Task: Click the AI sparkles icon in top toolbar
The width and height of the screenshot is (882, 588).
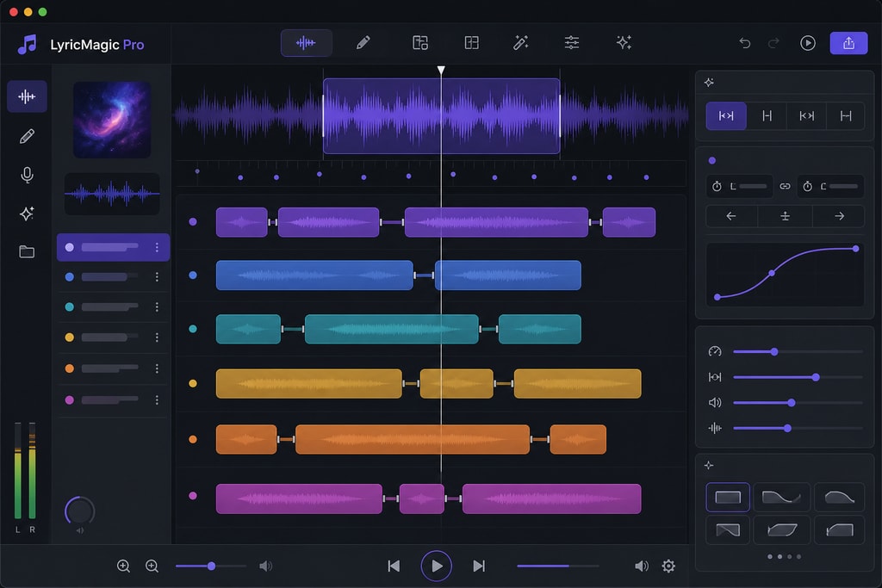Action: click(624, 43)
